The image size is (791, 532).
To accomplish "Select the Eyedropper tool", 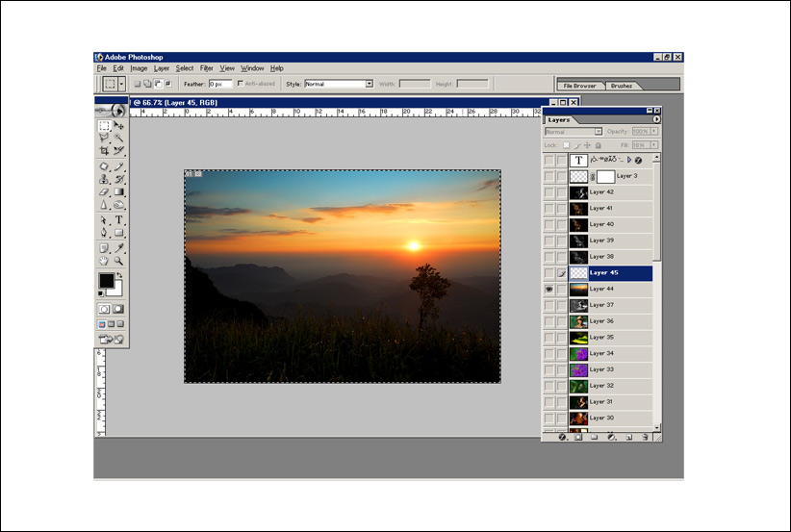I will coord(119,247).
